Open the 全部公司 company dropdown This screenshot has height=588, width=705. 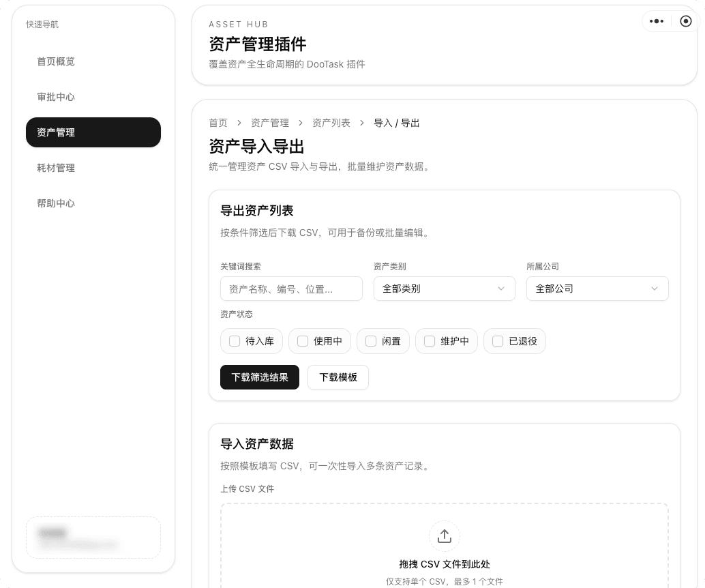tap(597, 289)
